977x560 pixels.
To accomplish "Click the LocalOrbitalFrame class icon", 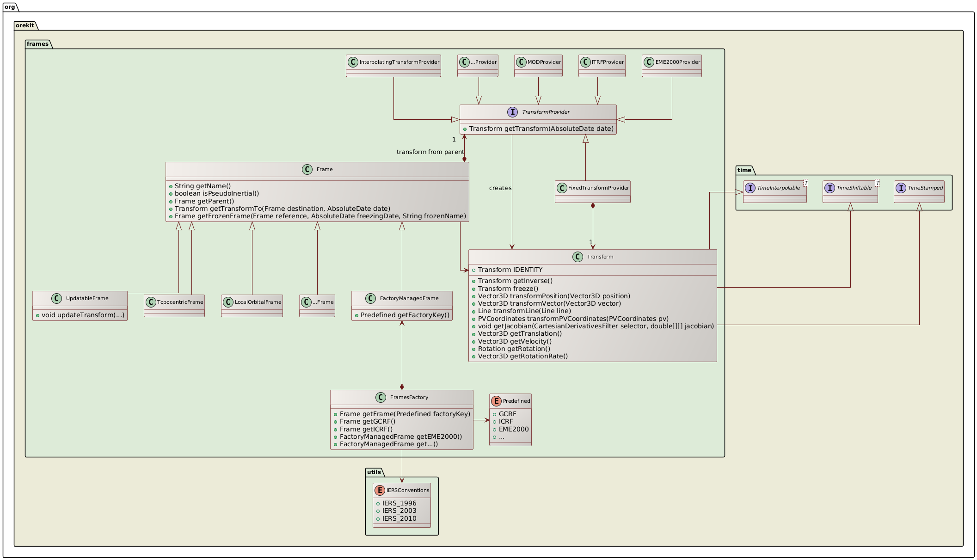I will click(229, 302).
